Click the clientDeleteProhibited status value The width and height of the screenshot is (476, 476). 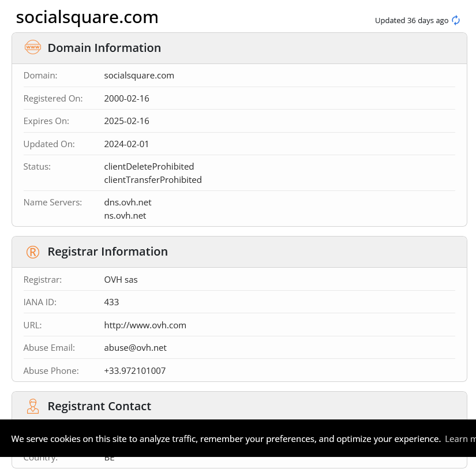(149, 167)
